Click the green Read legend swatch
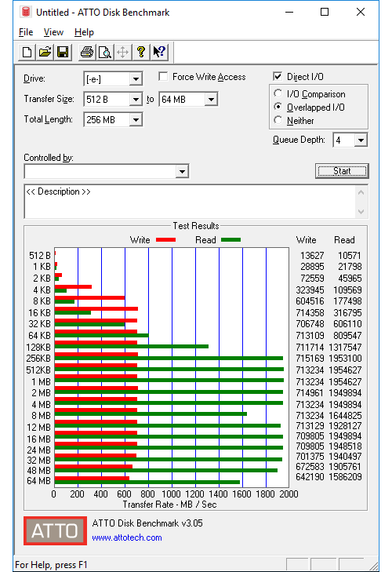The width and height of the screenshot is (392, 572). (x=230, y=240)
